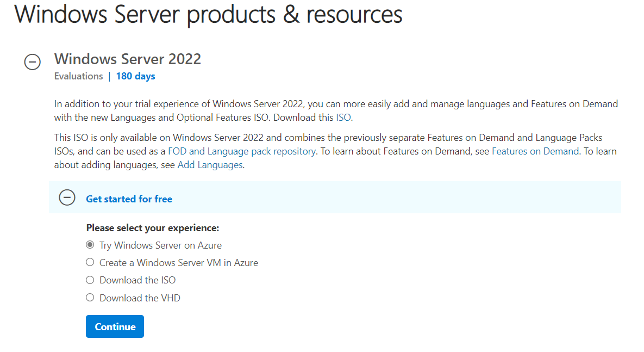This screenshot has height=352, width=644.
Task: Collapse the Windows Server 2022 section
Action: coord(33,62)
